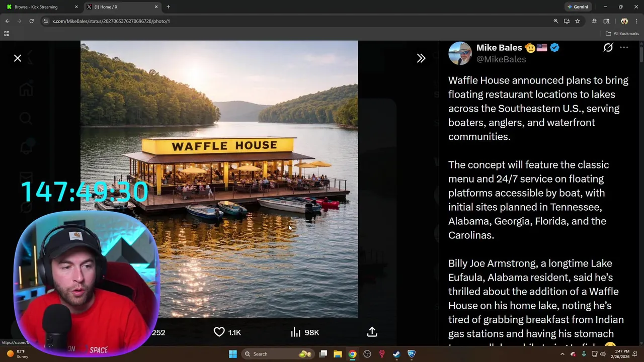
Task: Open the @MikeBales handle link
Action: coord(501,59)
